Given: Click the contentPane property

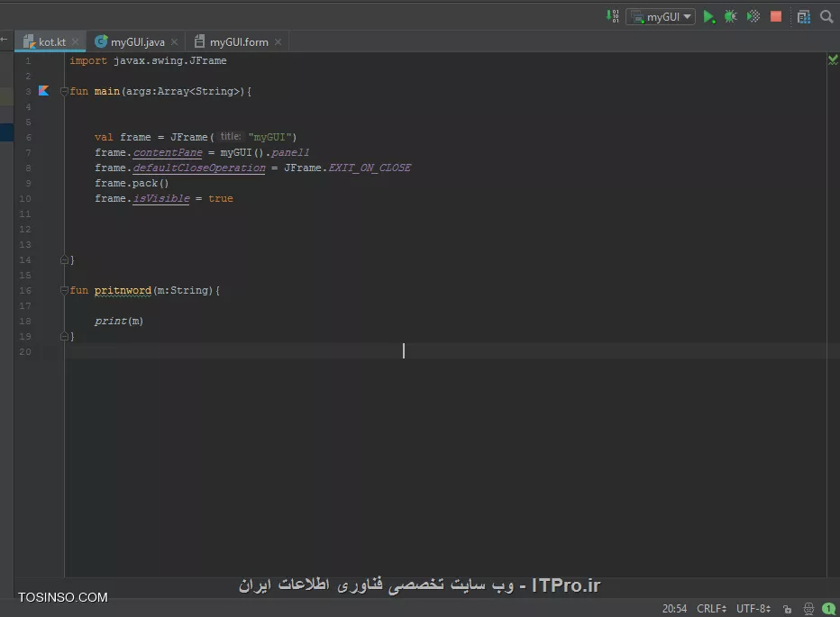Looking at the screenshot, I should (x=168, y=152).
